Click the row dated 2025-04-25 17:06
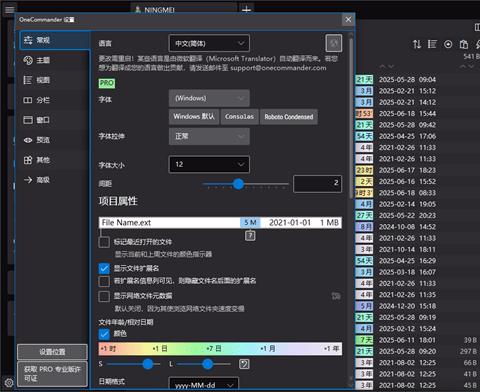The height and width of the screenshot is (392, 480). pos(417,136)
